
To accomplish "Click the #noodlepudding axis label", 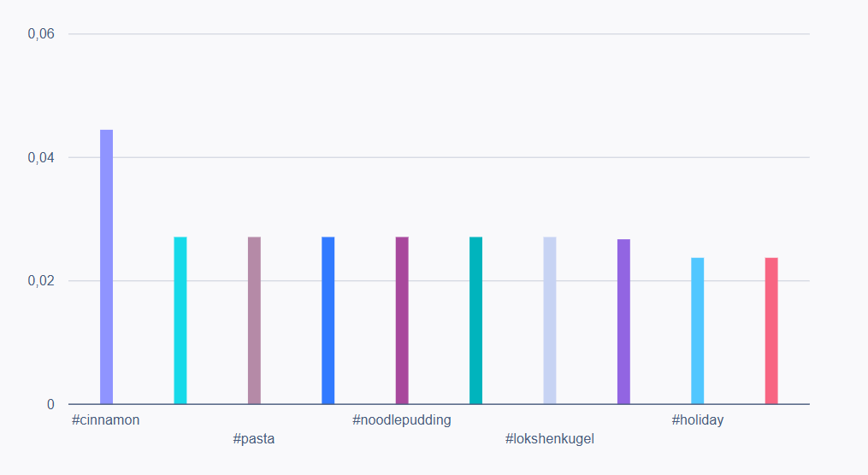I will tap(402, 420).
